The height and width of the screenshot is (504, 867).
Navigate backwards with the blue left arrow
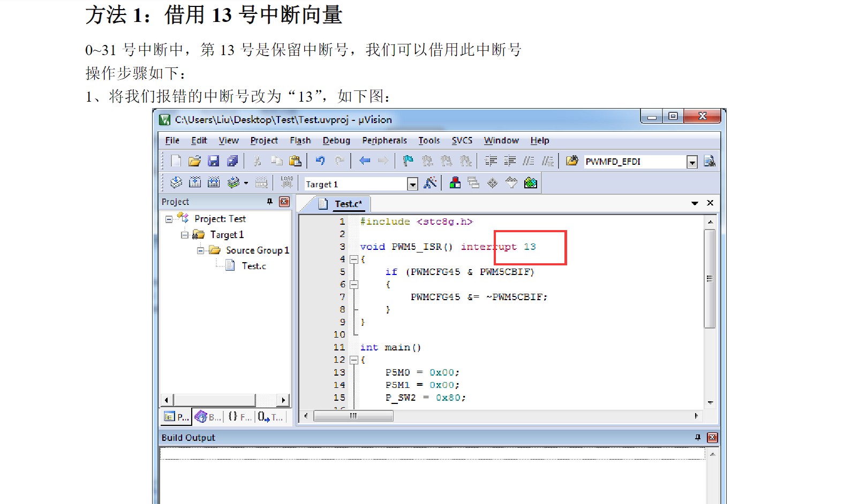[365, 161]
